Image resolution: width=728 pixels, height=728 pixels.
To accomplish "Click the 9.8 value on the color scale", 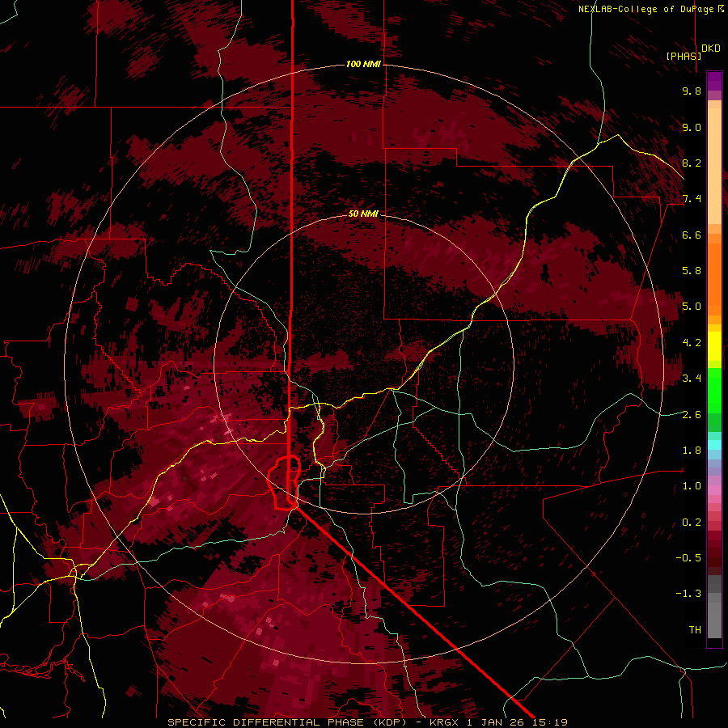I will 692,91.
